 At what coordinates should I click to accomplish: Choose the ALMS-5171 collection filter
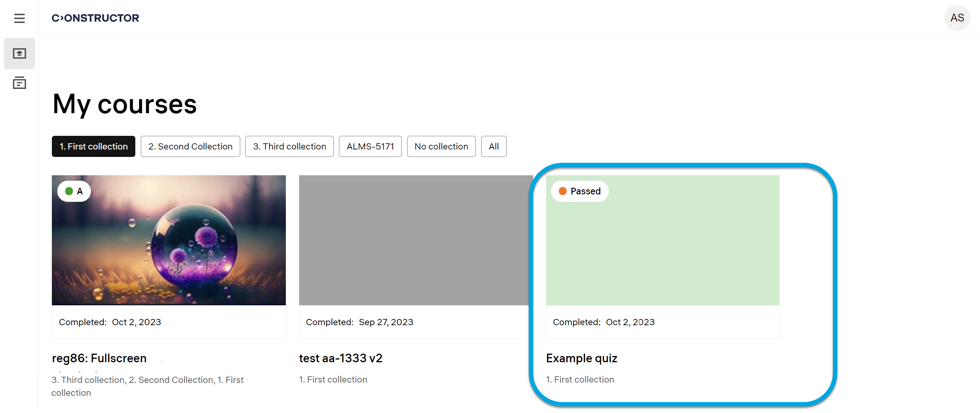point(370,146)
